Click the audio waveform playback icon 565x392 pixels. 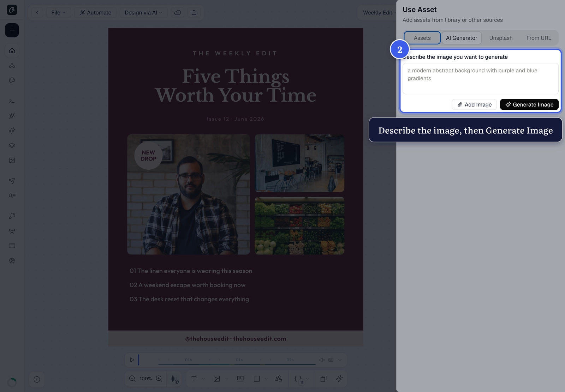click(x=174, y=379)
